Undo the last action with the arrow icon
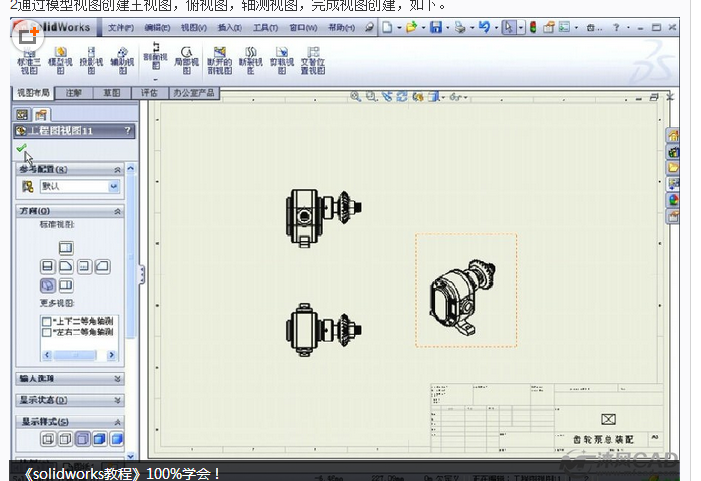 pyautogui.click(x=484, y=27)
